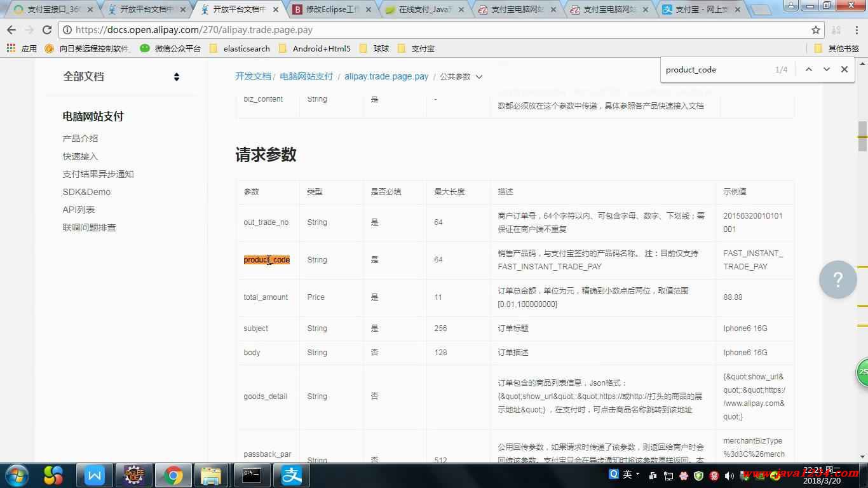Image resolution: width=868 pixels, height=488 pixels.
Task: Click the highlighted product_code cell
Action: (267, 260)
